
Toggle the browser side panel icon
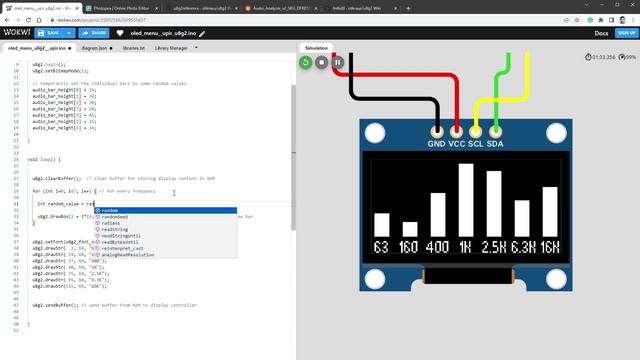(611, 20)
